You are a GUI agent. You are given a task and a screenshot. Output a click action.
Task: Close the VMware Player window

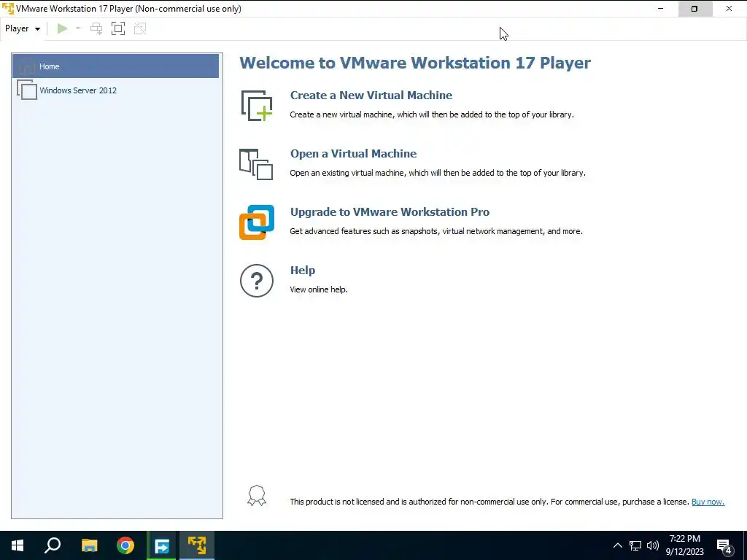729,9
